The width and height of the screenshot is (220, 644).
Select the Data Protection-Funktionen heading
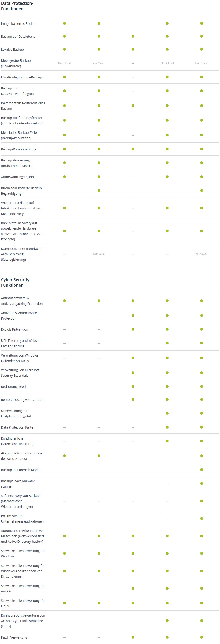click(x=17, y=6)
